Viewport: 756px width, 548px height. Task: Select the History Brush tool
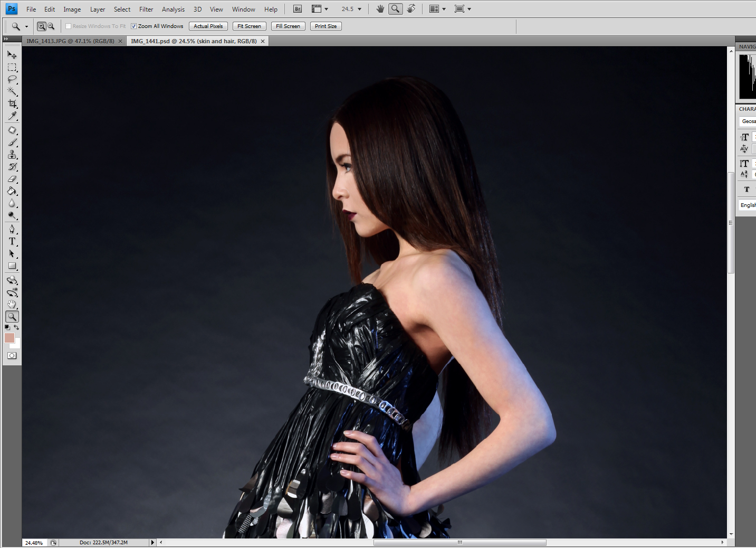(x=12, y=167)
